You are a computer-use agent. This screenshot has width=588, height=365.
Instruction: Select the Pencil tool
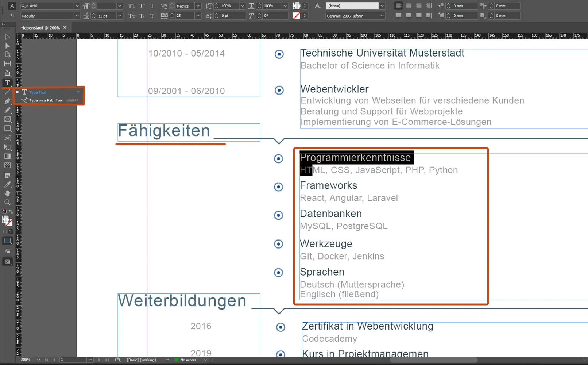point(7,110)
